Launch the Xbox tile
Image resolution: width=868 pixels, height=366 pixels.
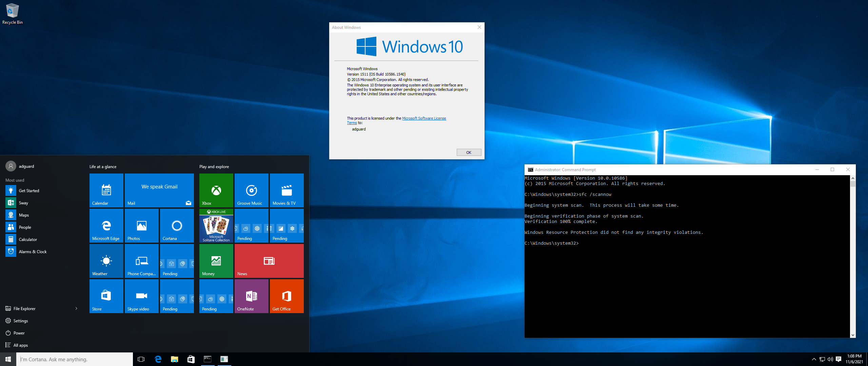click(x=216, y=190)
